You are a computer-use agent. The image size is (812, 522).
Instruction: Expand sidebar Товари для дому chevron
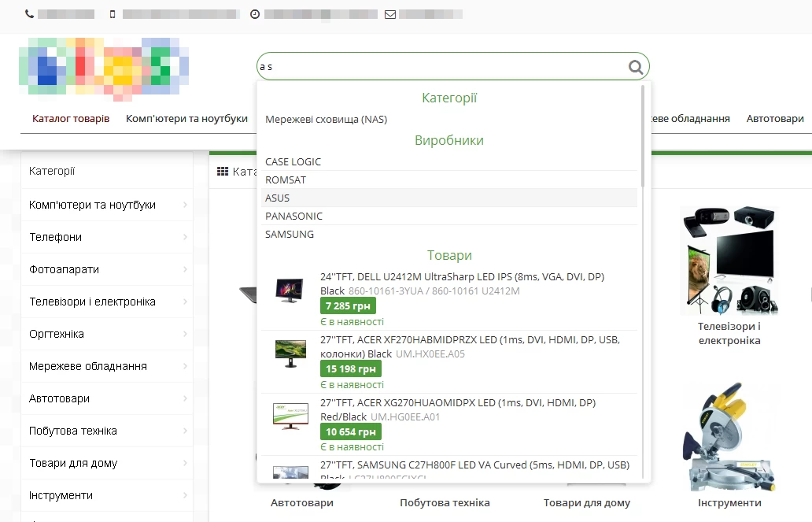(x=185, y=463)
